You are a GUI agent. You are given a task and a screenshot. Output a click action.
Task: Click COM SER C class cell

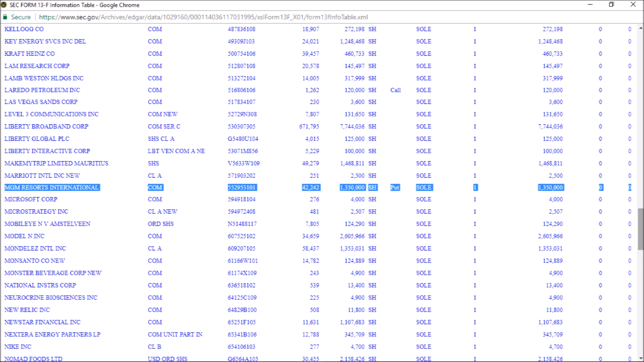[164, 127]
